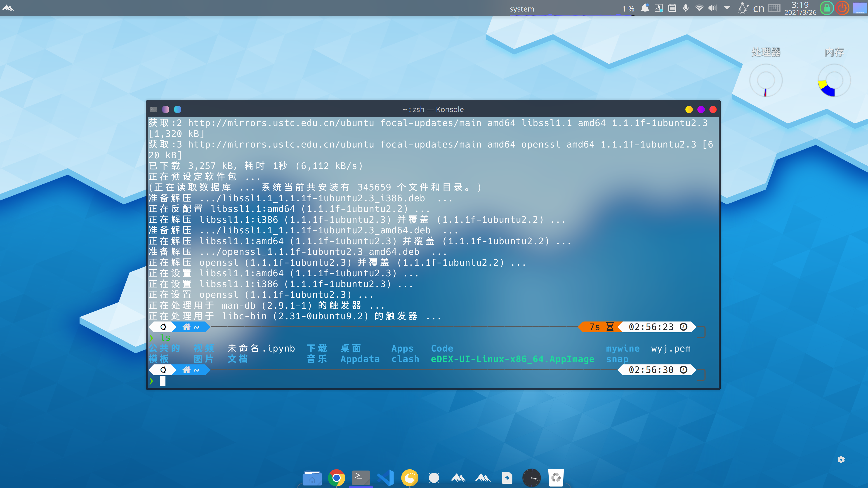Click the Code directory name
Screen dimensions: 868x488
(442, 348)
